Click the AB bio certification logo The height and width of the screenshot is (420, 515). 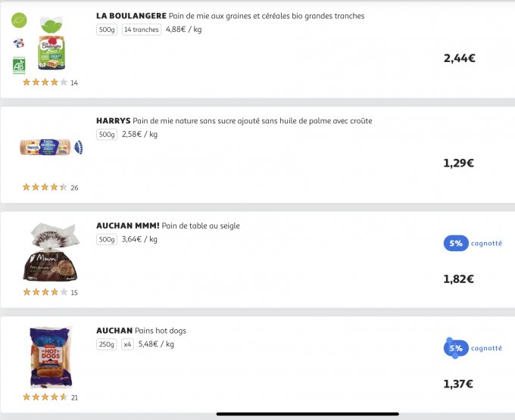[x=18, y=66]
